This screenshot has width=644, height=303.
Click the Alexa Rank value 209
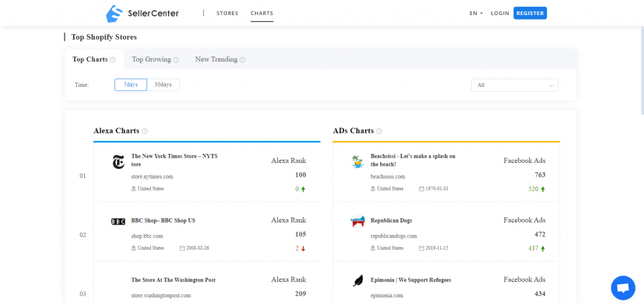[x=301, y=294]
